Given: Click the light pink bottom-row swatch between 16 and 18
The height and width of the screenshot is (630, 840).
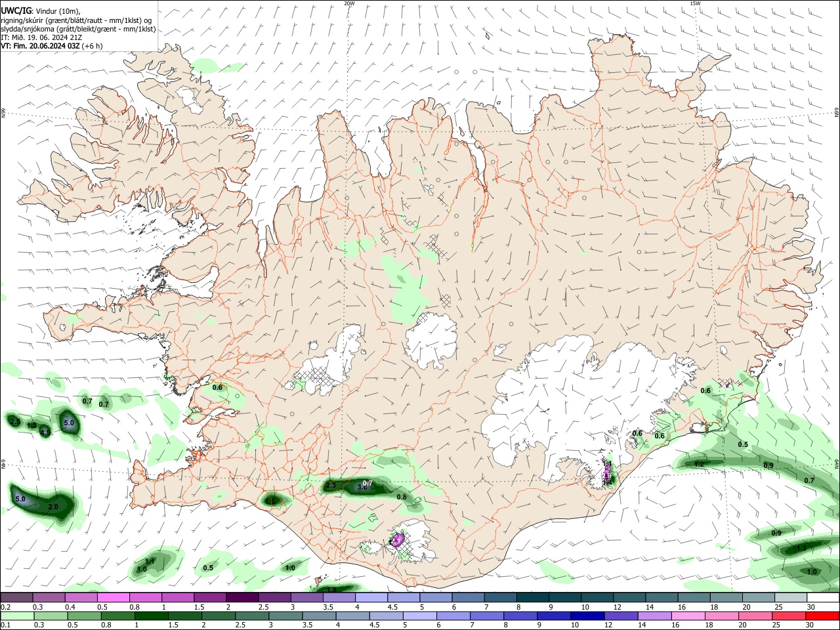Looking at the screenshot, I should click(687, 616).
